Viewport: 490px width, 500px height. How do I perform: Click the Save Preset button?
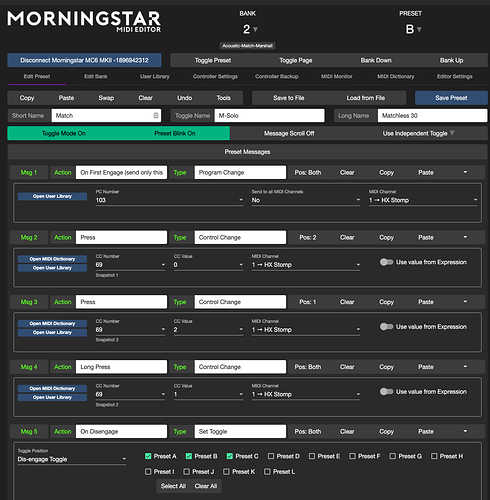[x=451, y=98]
